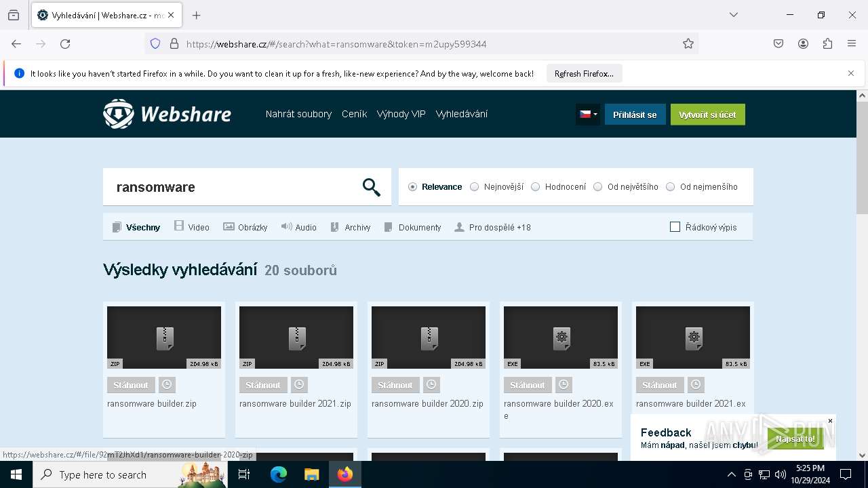Viewport: 868px width, 488px height.
Task: Click Stáhnout for ransomware builder 2021.exe
Action: click(660, 385)
